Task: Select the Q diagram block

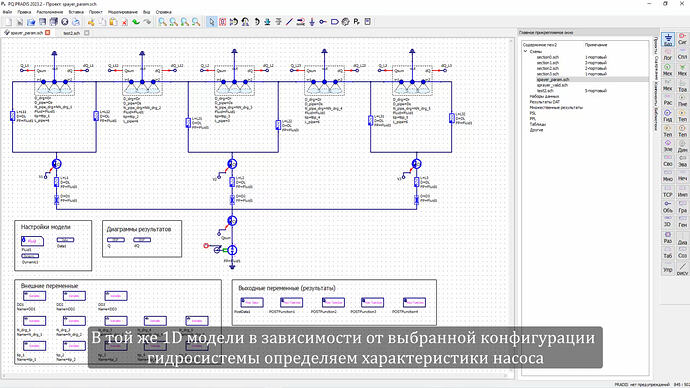Action: 116,240
